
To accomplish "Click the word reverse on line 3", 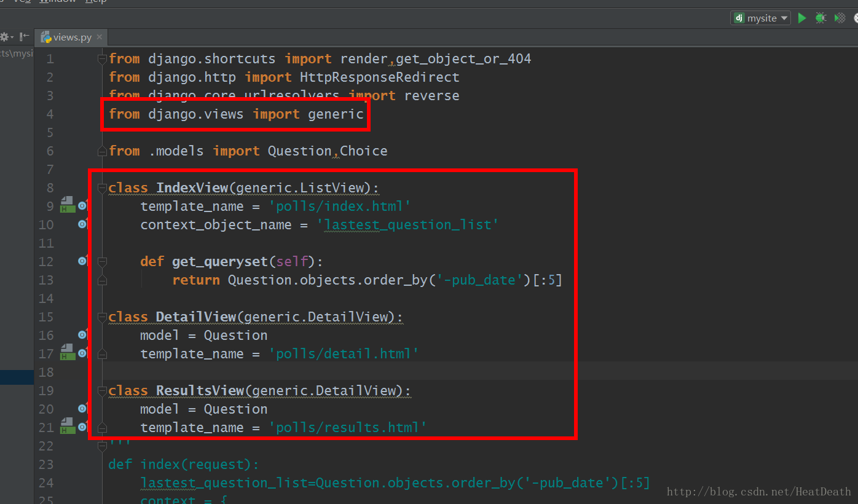I will 431,96.
